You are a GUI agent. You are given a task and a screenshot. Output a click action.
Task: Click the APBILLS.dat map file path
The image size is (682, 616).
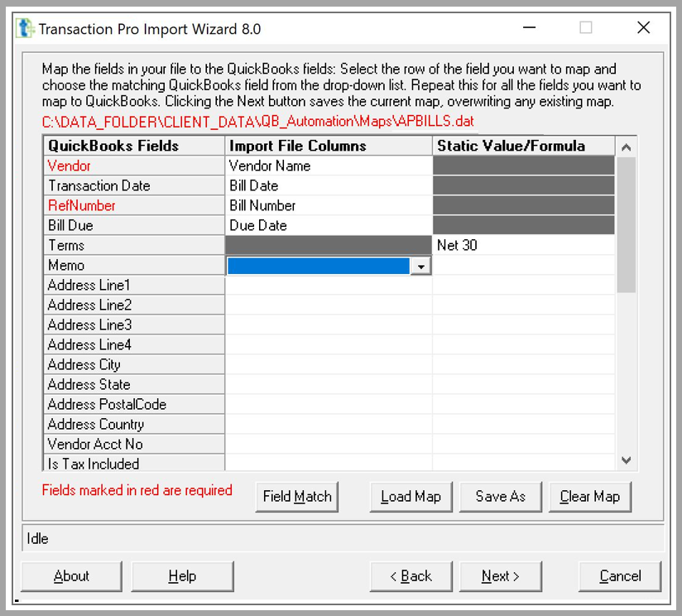pos(258,122)
